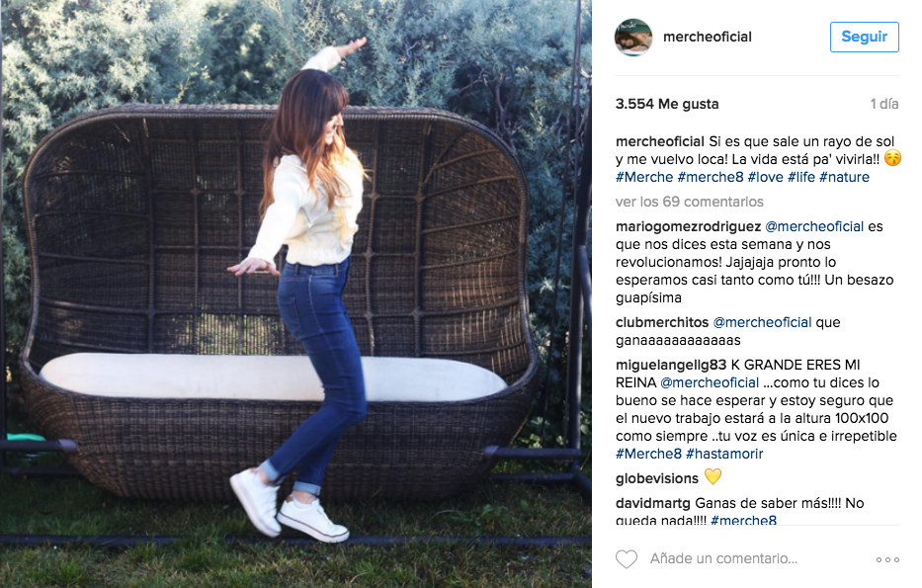This screenshot has height=588, width=922.
Task: Open the three dots more options menu
Action: click(x=887, y=559)
